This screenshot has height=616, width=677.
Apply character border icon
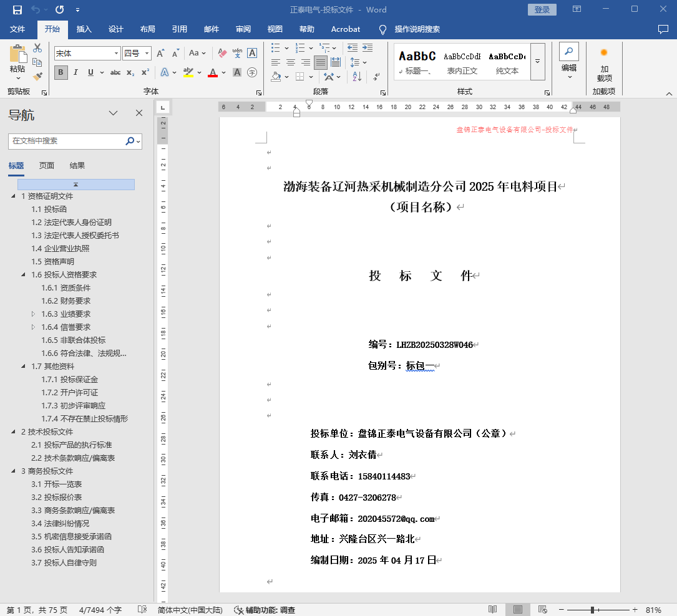click(x=252, y=53)
